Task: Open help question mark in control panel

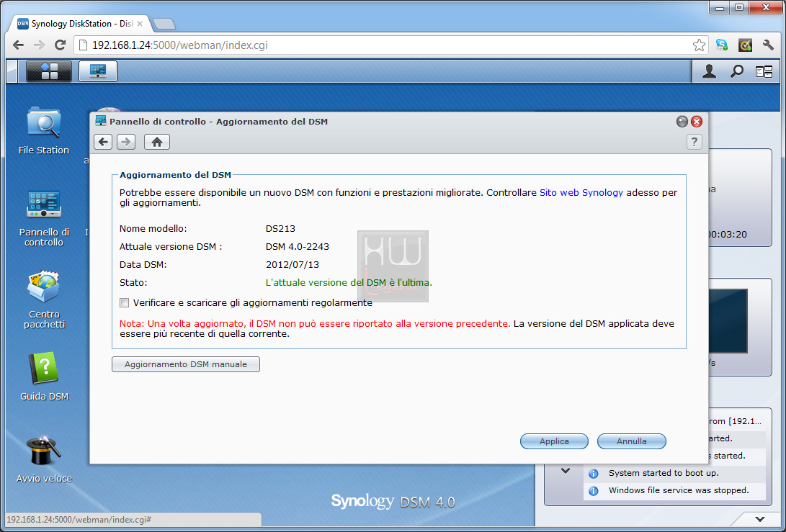Action: 694,142
